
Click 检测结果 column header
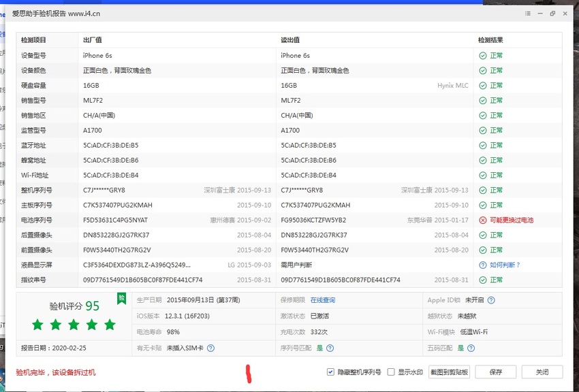click(490, 40)
